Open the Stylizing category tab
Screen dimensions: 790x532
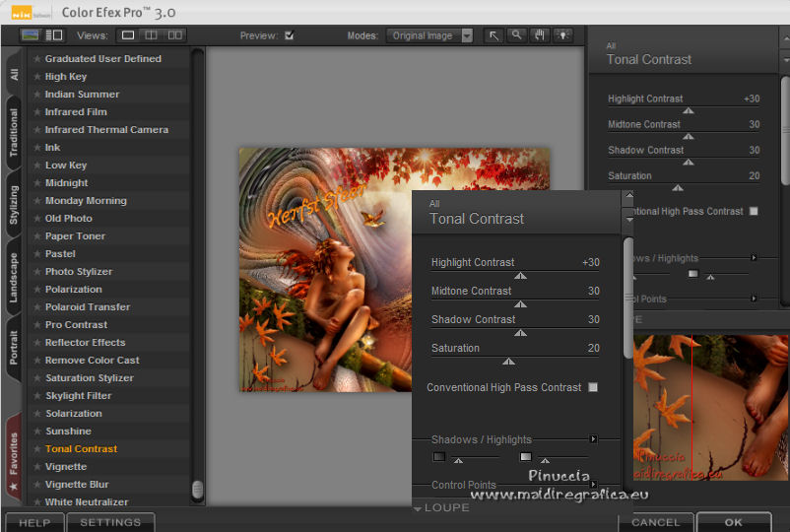click(x=14, y=205)
